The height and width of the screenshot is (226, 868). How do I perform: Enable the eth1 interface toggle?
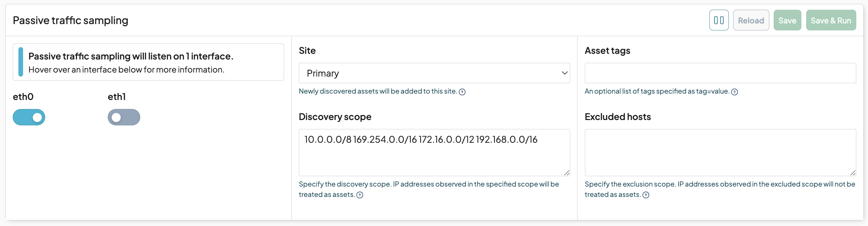point(124,117)
